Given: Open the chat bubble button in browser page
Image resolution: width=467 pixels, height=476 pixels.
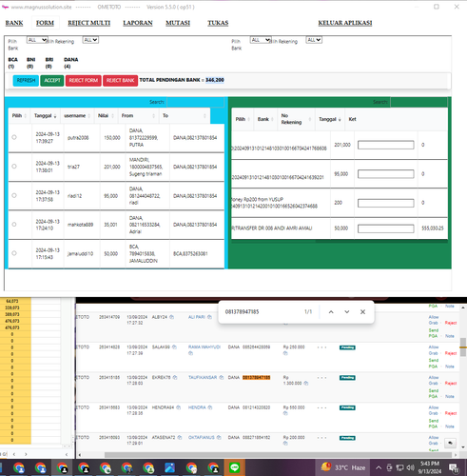Looking at the screenshot, I should pyautogui.click(x=450, y=443).
